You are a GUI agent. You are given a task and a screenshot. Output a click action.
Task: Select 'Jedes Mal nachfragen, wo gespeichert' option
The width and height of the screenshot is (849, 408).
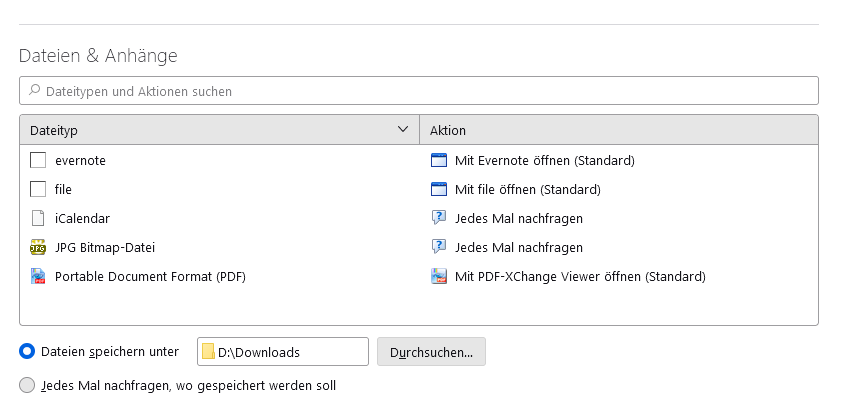pos(28,385)
